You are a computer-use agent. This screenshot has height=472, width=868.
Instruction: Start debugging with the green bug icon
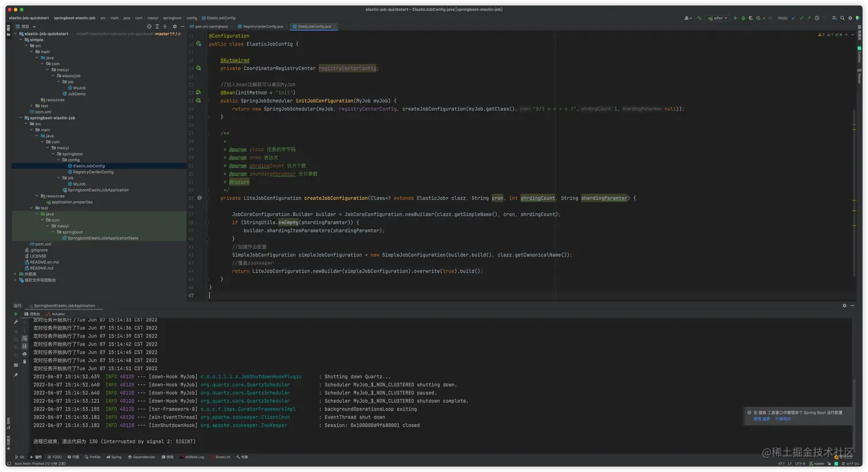click(743, 18)
